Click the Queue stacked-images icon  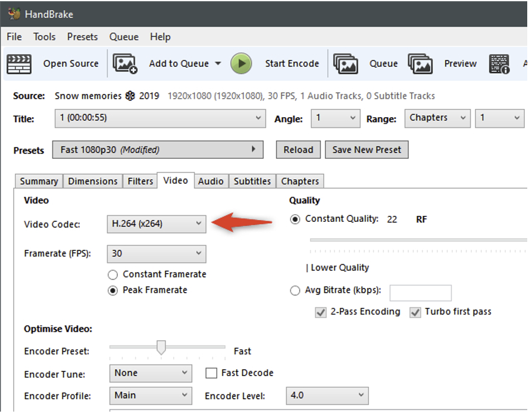(346, 64)
